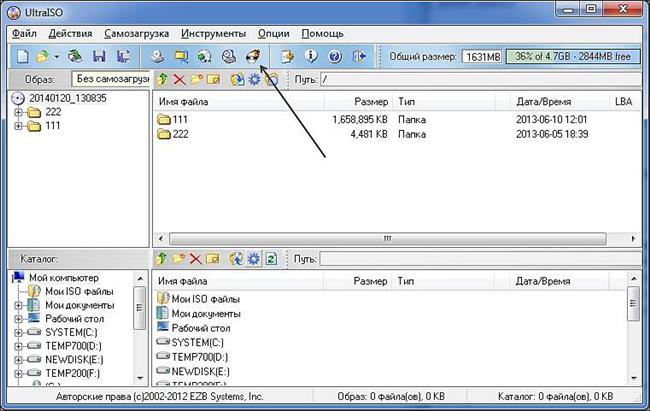Open the Файл menu
Screen dimensions: 650x411
click(x=24, y=34)
